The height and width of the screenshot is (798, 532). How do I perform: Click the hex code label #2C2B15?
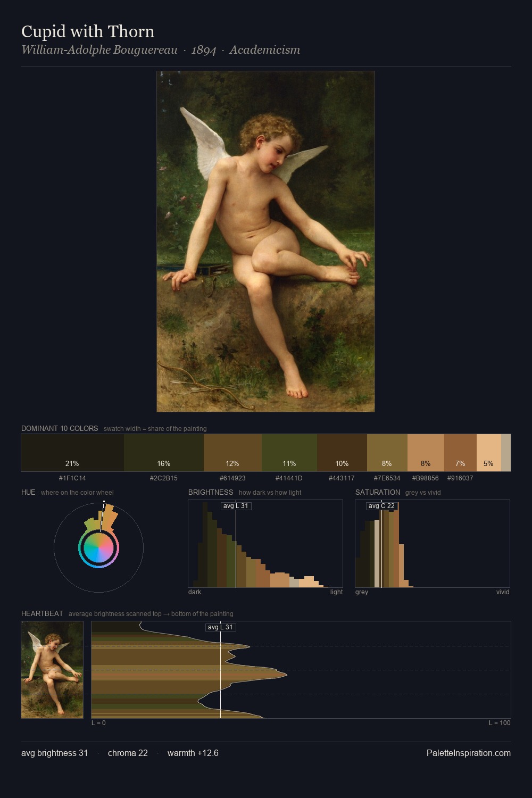[x=164, y=478]
